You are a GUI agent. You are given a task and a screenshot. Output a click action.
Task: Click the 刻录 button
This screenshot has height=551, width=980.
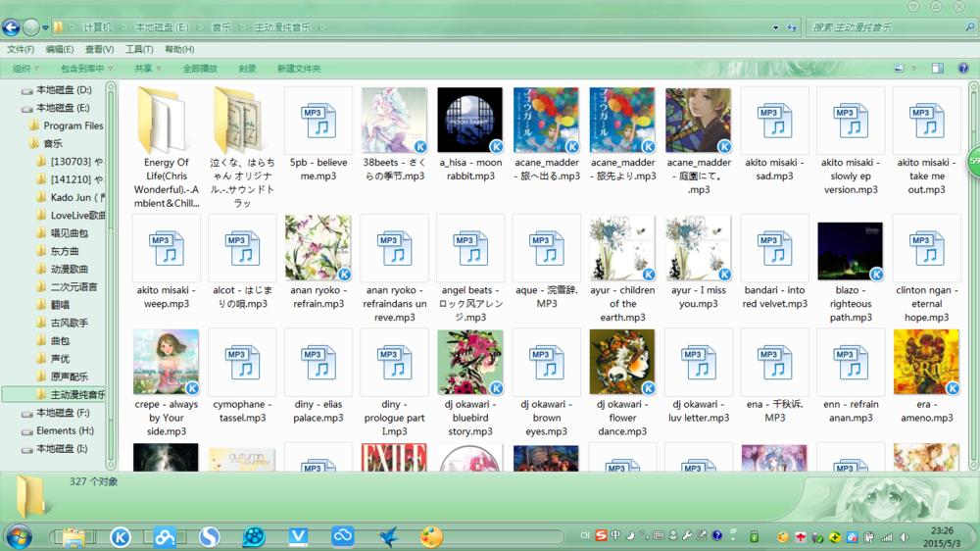[x=247, y=69]
